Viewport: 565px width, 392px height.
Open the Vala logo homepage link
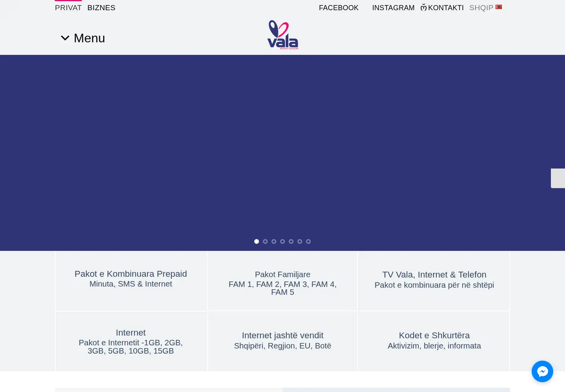[x=282, y=35]
